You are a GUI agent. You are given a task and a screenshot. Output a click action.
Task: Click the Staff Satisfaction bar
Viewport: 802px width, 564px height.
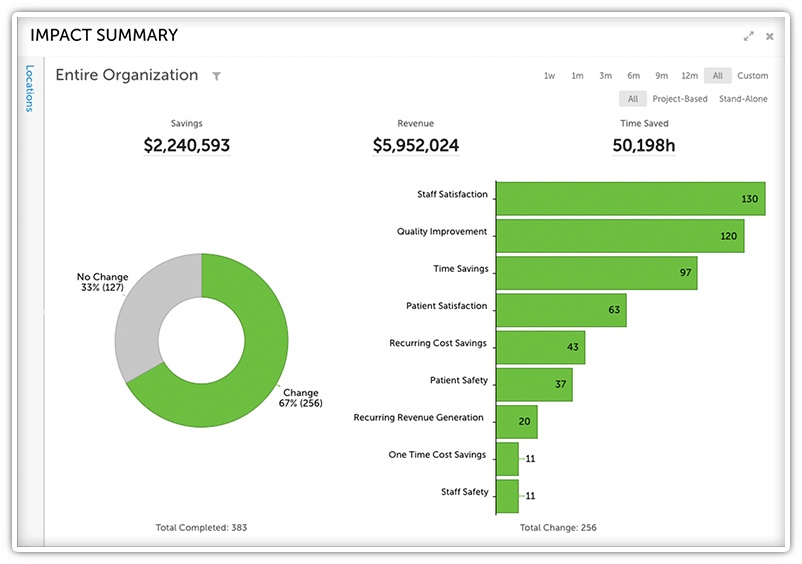[630, 198]
